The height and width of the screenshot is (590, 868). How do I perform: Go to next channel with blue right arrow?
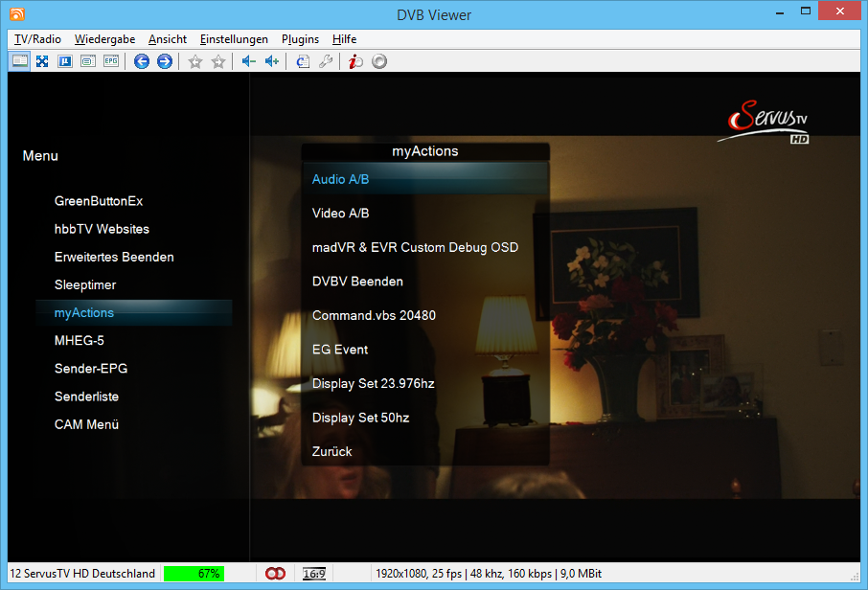coord(165,61)
